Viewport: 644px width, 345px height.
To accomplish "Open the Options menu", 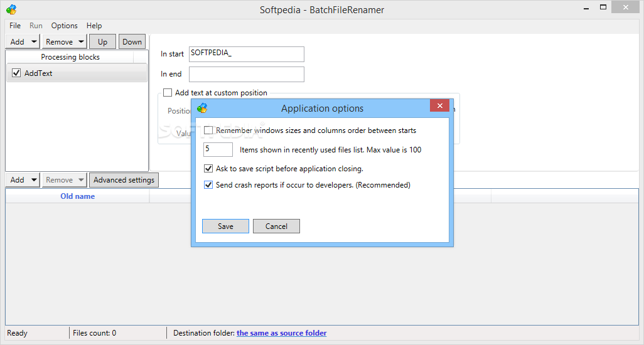I will point(65,26).
